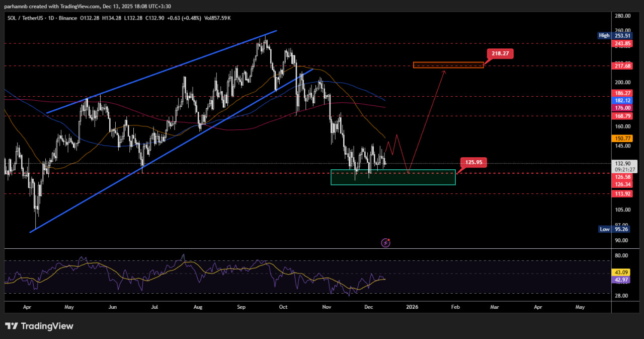Click the current price 132.90 label
Screen dimensions: 644x339
621,164
